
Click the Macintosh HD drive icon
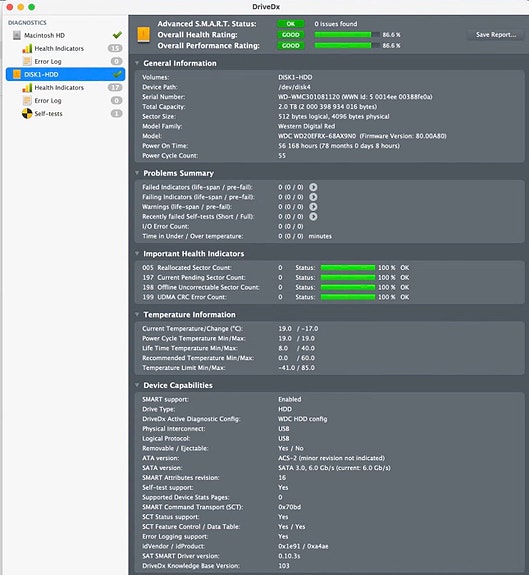coord(16,35)
